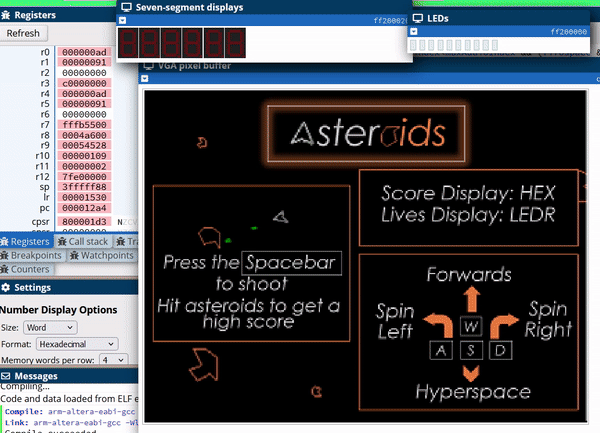
Task: Select r7 register value fffb5500
Action: [x=84, y=125]
